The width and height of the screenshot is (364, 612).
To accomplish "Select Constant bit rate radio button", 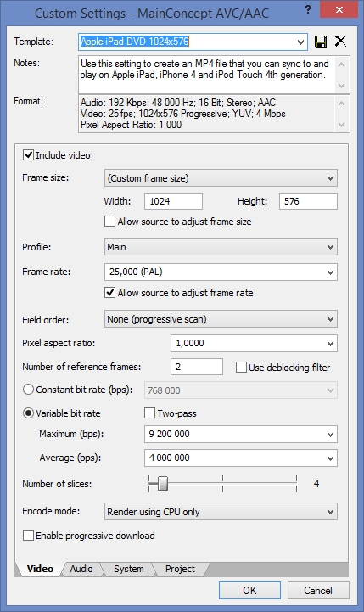I will coord(28,390).
